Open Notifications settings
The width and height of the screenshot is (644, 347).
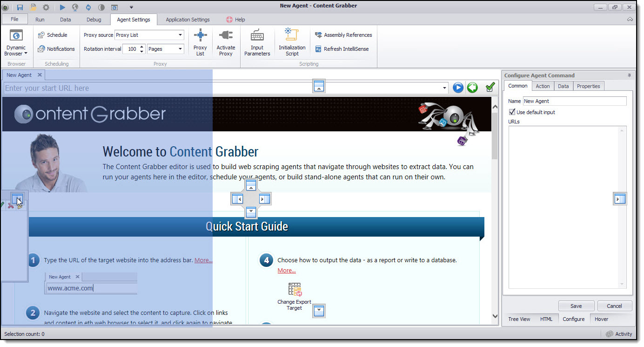tap(56, 49)
